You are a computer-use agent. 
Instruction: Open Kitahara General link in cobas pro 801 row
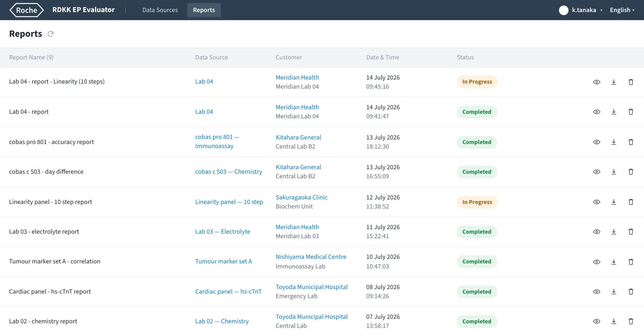pos(298,137)
